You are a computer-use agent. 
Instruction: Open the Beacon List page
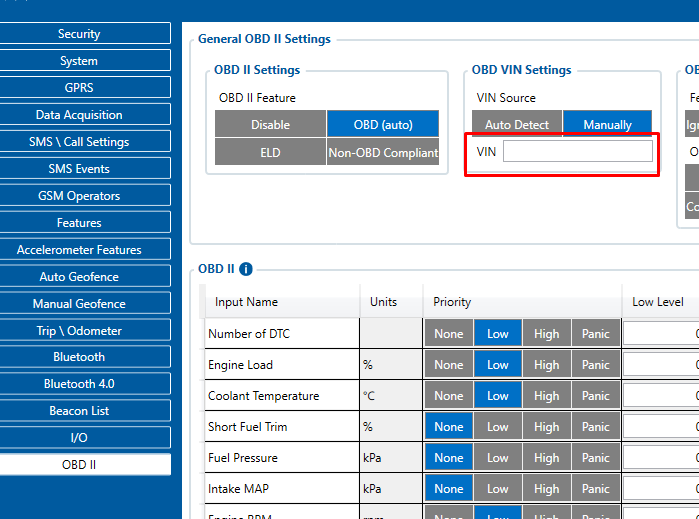click(79, 411)
